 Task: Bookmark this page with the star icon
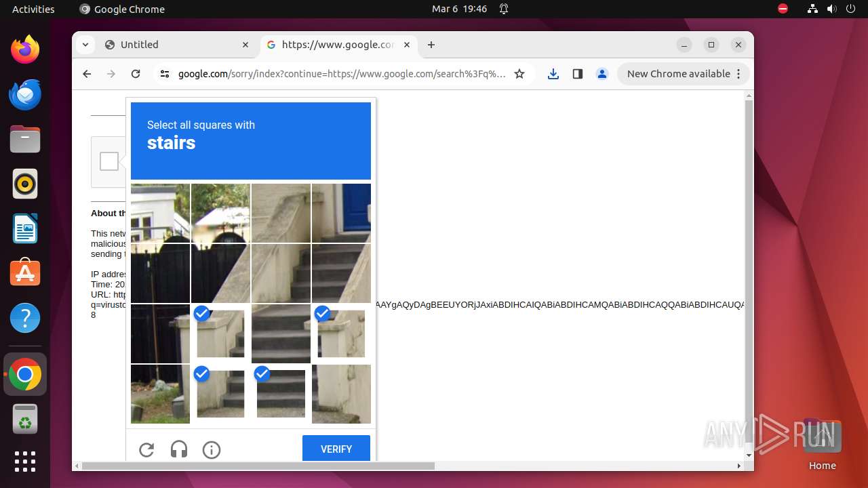(x=519, y=74)
